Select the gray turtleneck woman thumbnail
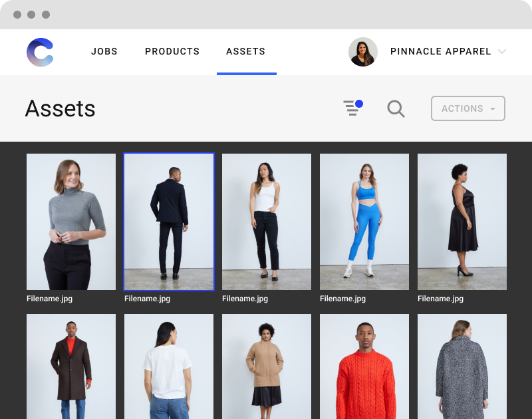The image size is (532, 419). pyautogui.click(x=71, y=221)
